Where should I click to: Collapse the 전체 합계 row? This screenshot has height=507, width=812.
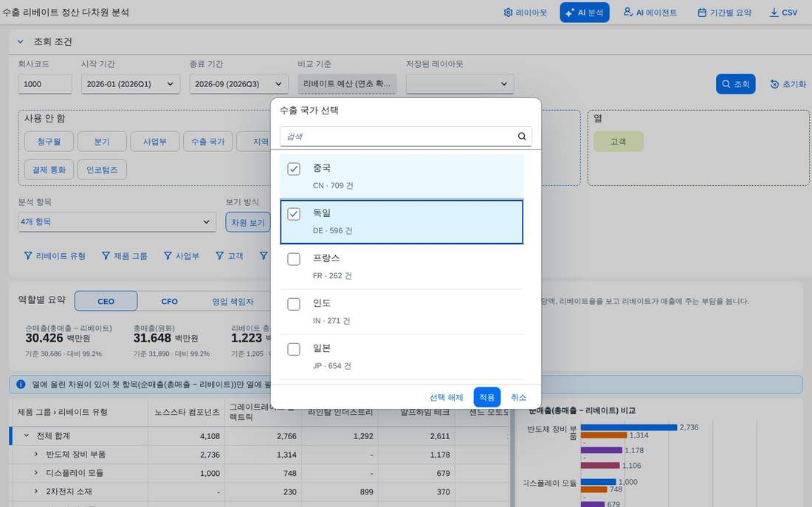click(27, 435)
